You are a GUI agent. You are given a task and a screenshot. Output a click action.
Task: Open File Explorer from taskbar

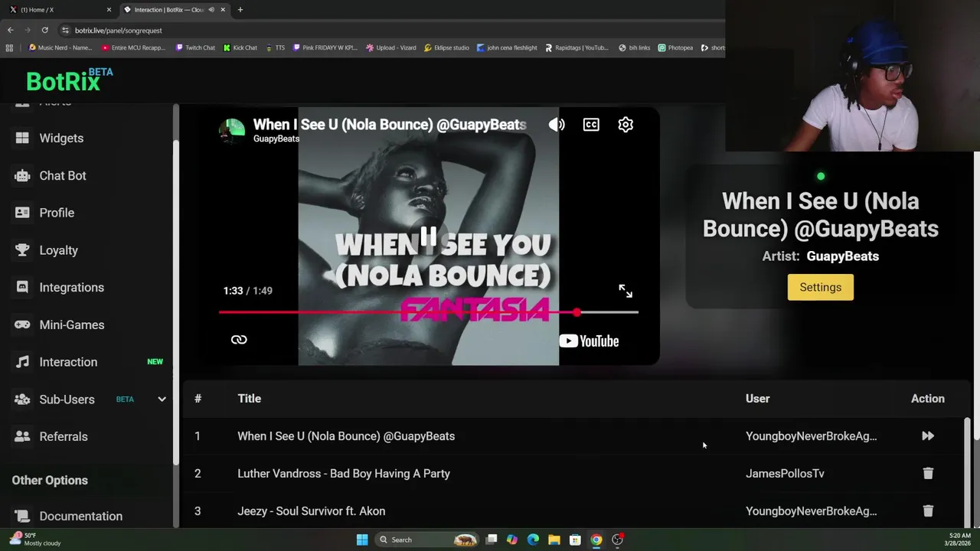click(x=554, y=540)
